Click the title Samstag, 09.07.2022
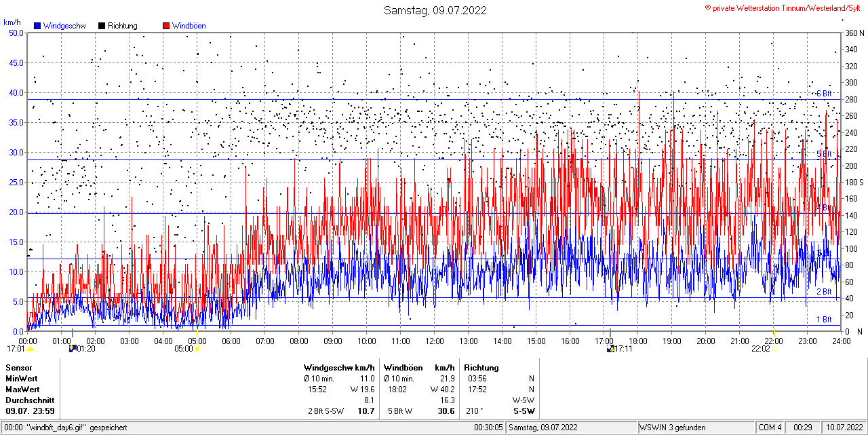868x435 pixels. click(x=435, y=10)
